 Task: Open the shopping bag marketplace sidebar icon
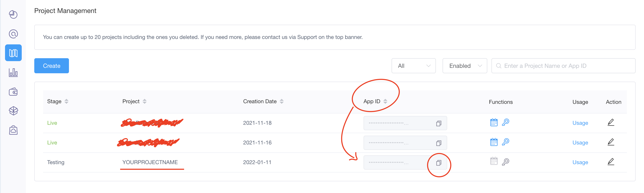coord(13,130)
